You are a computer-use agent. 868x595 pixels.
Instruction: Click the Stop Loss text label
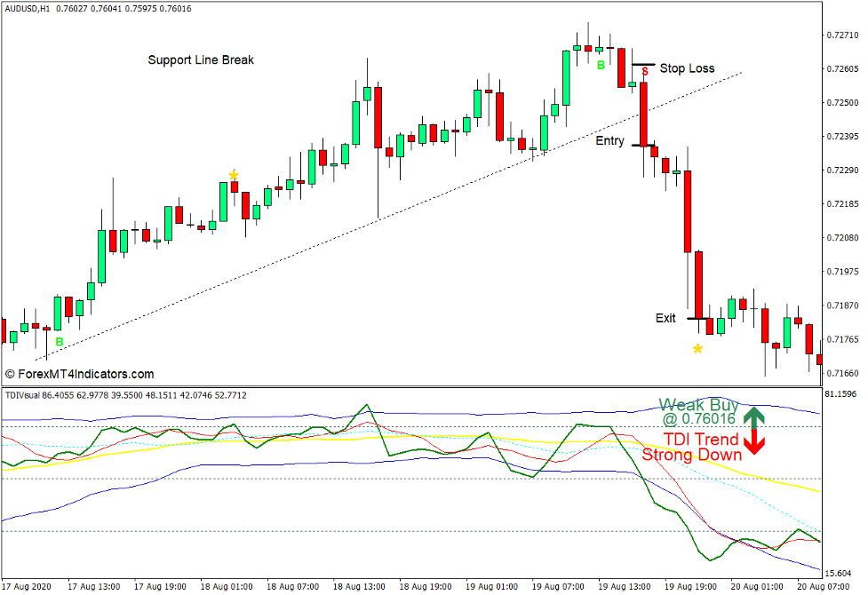pyautogui.click(x=687, y=68)
